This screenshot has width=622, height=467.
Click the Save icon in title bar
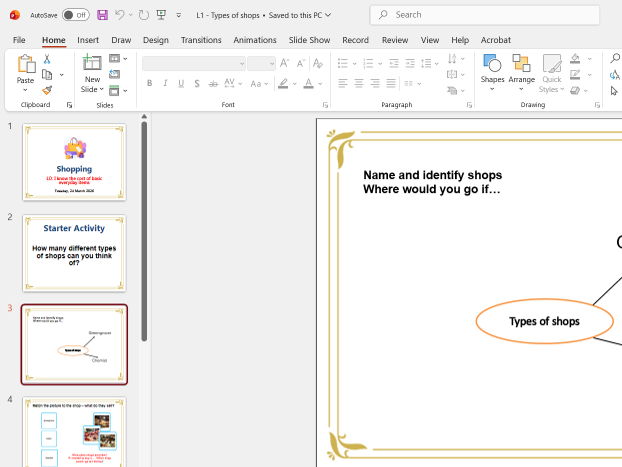click(102, 15)
